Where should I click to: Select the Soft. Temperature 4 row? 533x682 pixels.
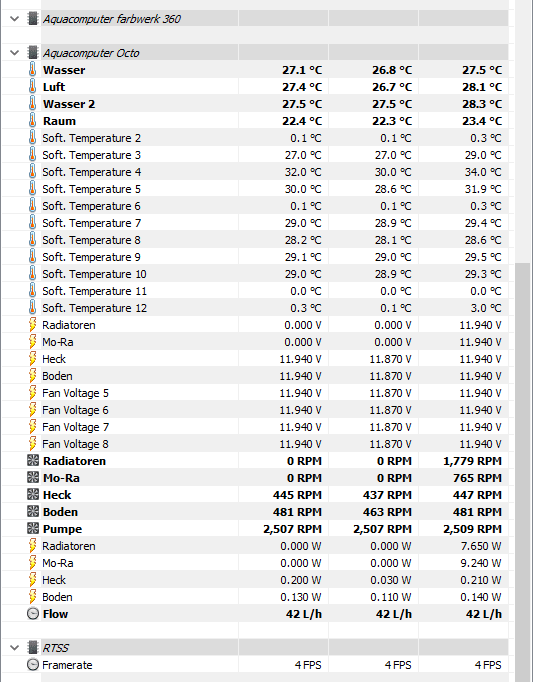255,172
